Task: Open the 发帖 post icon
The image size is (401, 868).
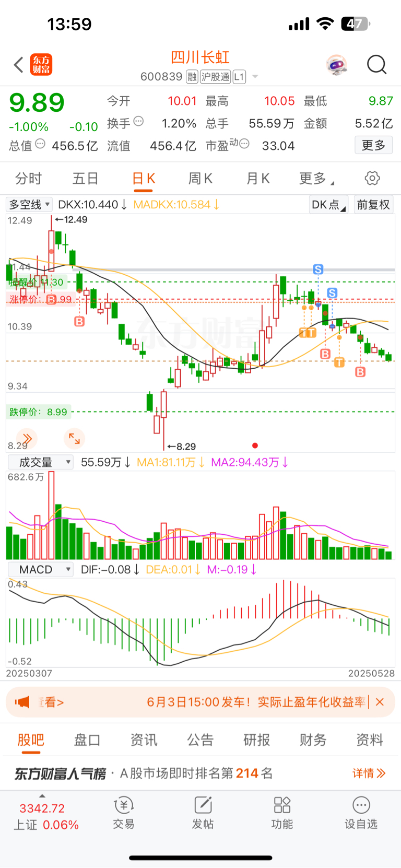Action: [x=203, y=813]
